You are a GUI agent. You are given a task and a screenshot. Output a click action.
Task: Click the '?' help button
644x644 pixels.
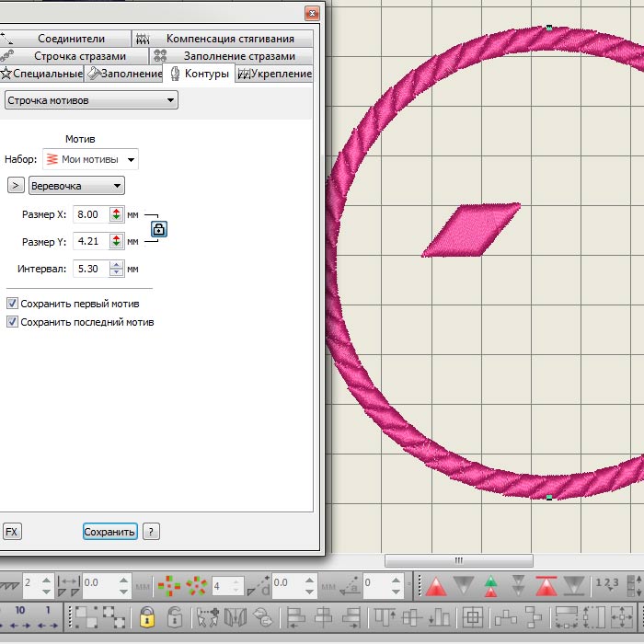coord(152,532)
